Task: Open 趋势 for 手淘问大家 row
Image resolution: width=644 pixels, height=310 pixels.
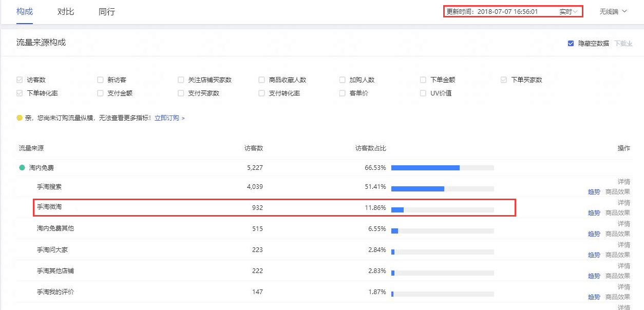Action: coord(594,255)
